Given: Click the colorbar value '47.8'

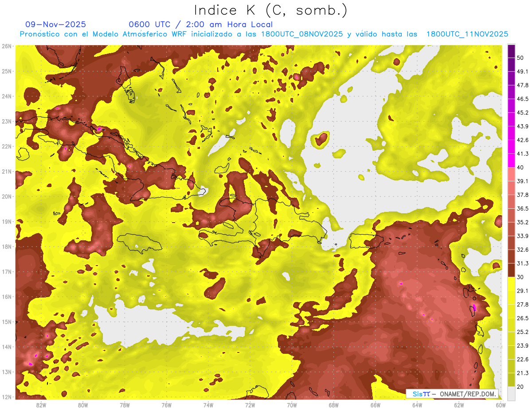Looking at the screenshot, I should (x=523, y=85).
